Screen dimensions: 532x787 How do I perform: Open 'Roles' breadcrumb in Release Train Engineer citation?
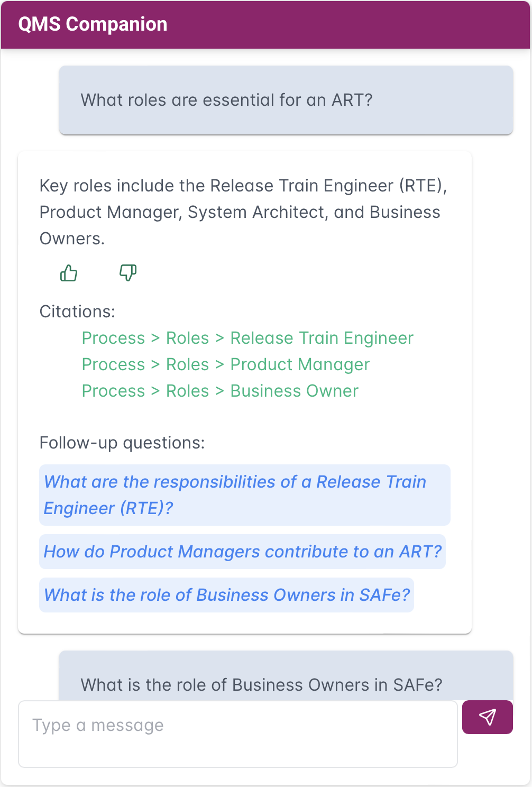tap(188, 338)
